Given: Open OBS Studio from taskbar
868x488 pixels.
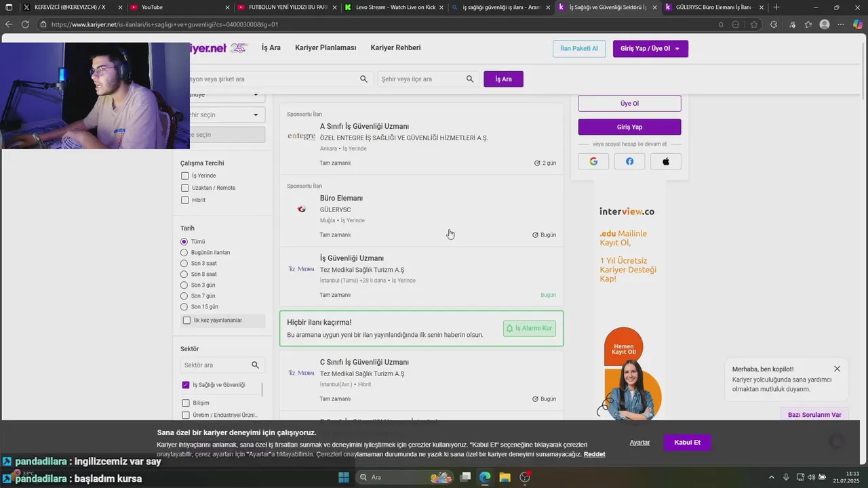Looking at the screenshot, I should click(525, 477).
